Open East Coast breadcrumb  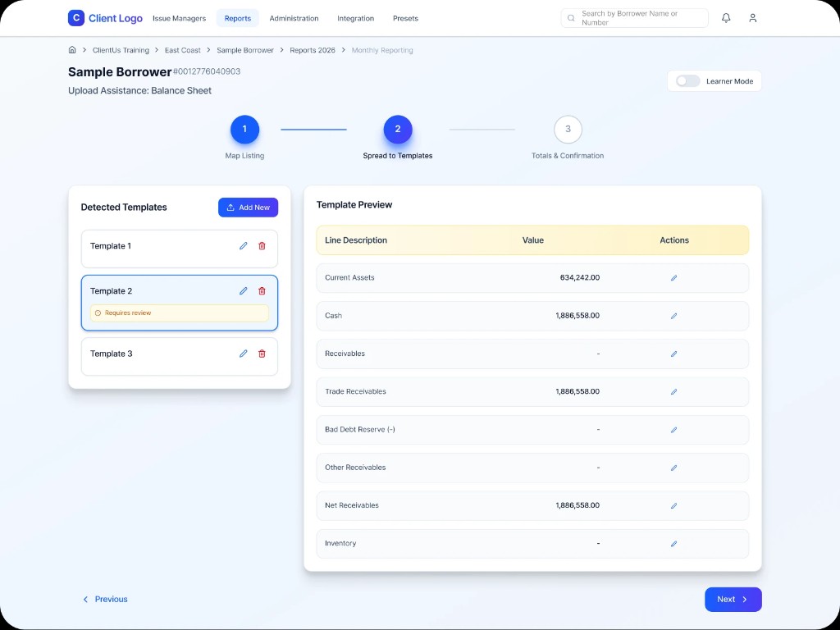pyautogui.click(x=183, y=50)
